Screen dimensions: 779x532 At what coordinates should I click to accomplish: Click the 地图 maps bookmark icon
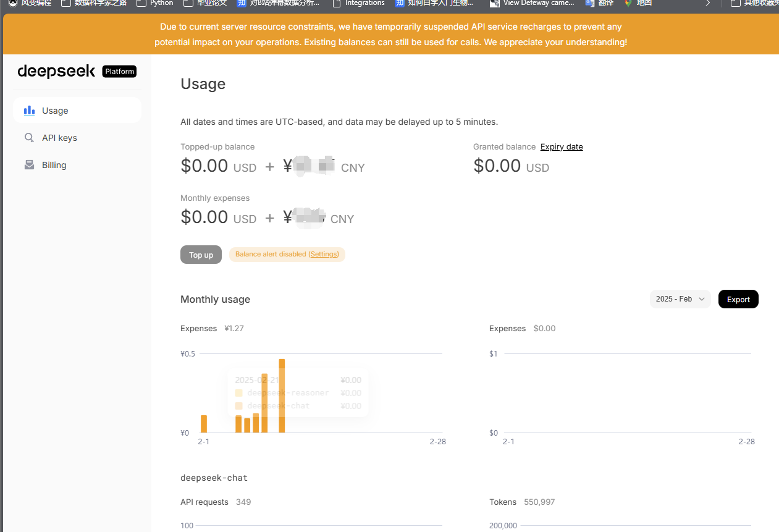point(628,3)
